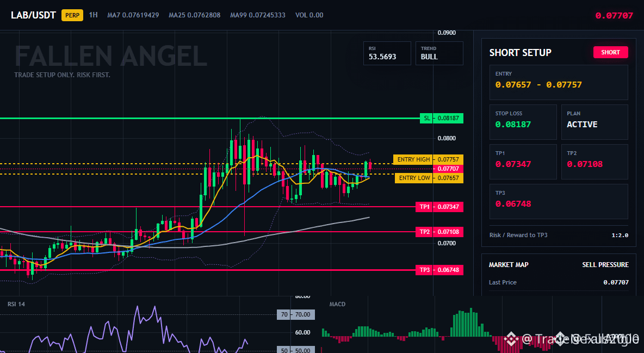644x353 pixels.
Task: Click the current price 0.07707 axis tag
Action: pos(448,169)
